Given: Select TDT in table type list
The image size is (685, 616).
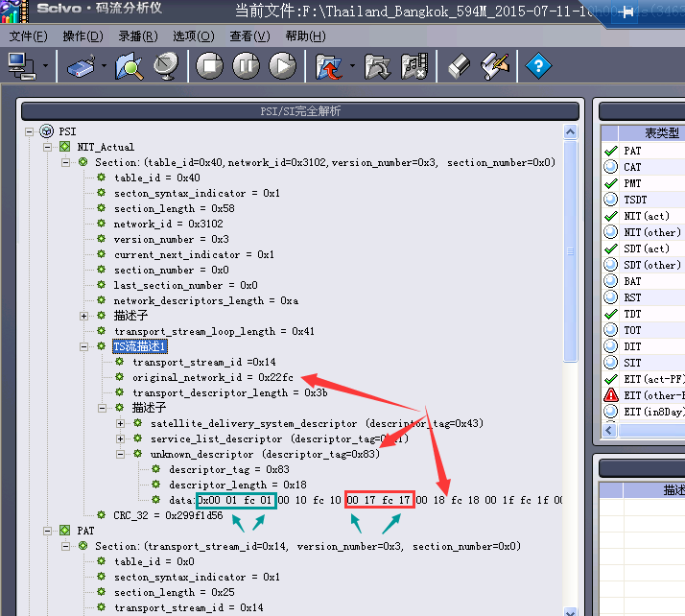Looking at the screenshot, I should point(632,314).
